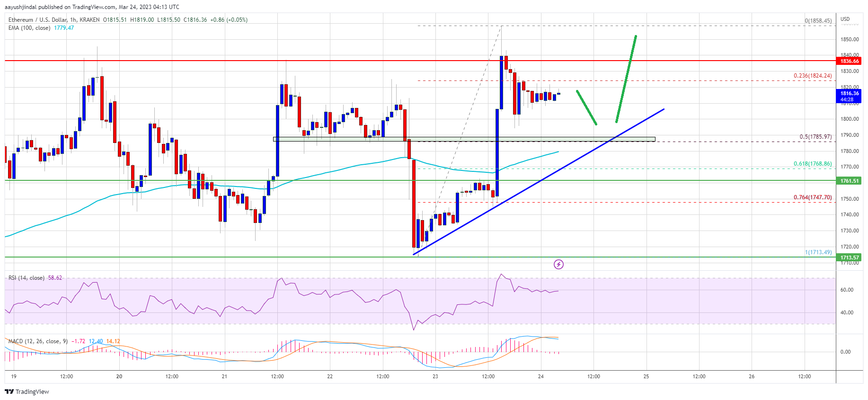Screen dimensions: 868x400
Task: Click date 21 on the time axis
Action: (x=224, y=377)
